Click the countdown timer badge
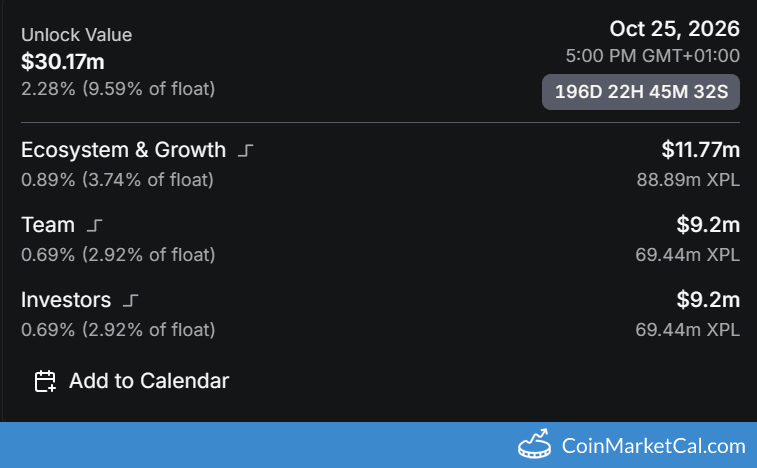Screen dimensions: 757x468 (x=641, y=92)
